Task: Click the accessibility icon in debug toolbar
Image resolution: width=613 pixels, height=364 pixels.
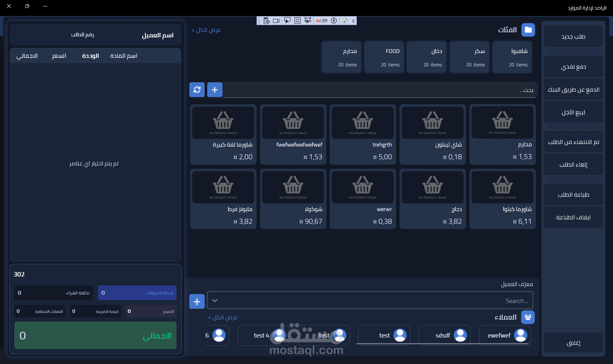Action: tap(334, 21)
